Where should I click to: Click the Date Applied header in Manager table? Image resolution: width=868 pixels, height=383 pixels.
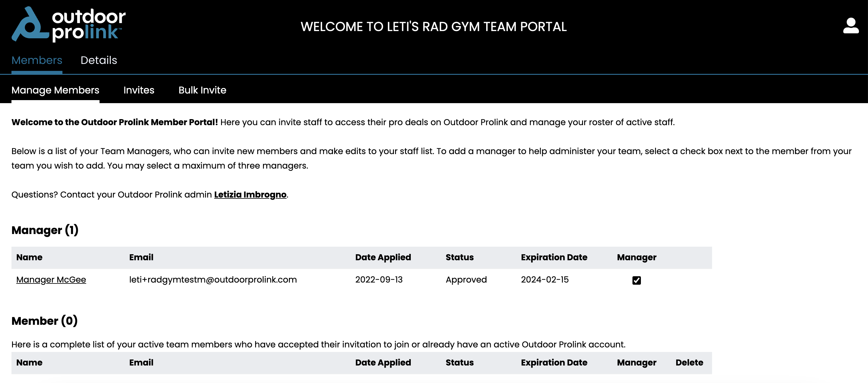pos(383,257)
